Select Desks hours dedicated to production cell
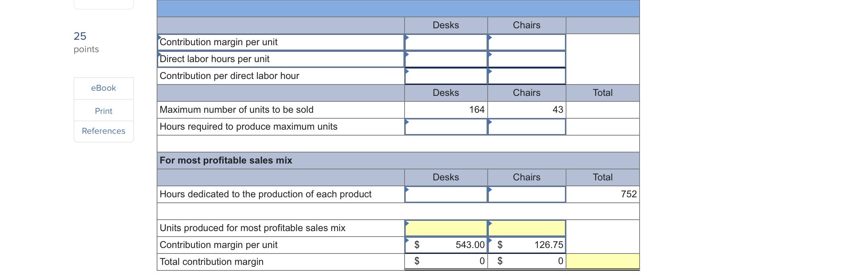Viewport: 868px width, 277px height. click(x=446, y=194)
